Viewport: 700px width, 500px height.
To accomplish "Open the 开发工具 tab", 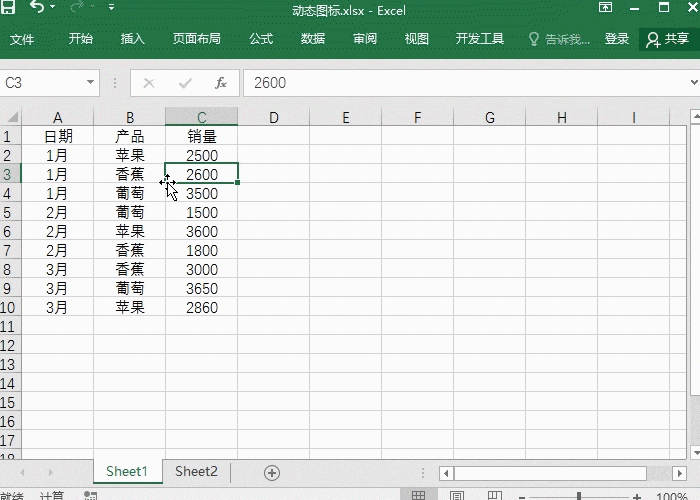I will (480, 39).
